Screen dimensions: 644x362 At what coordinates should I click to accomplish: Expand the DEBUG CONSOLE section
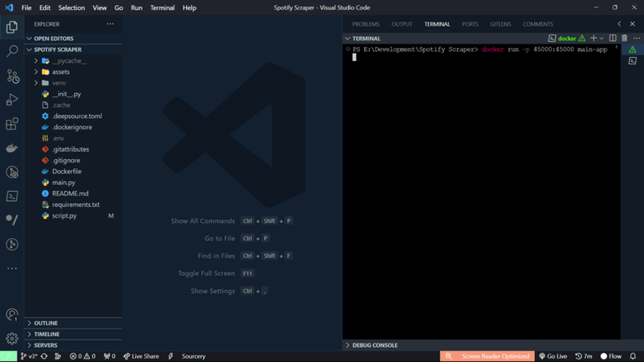[x=375, y=345]
